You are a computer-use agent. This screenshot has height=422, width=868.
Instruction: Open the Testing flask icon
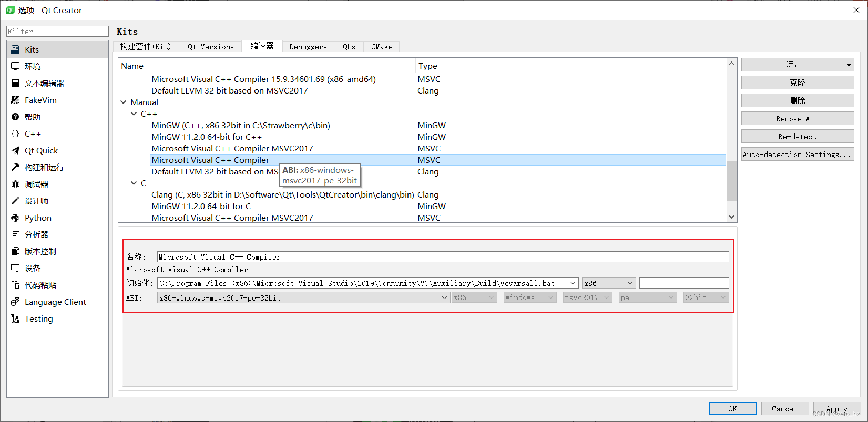click(15, 318)
